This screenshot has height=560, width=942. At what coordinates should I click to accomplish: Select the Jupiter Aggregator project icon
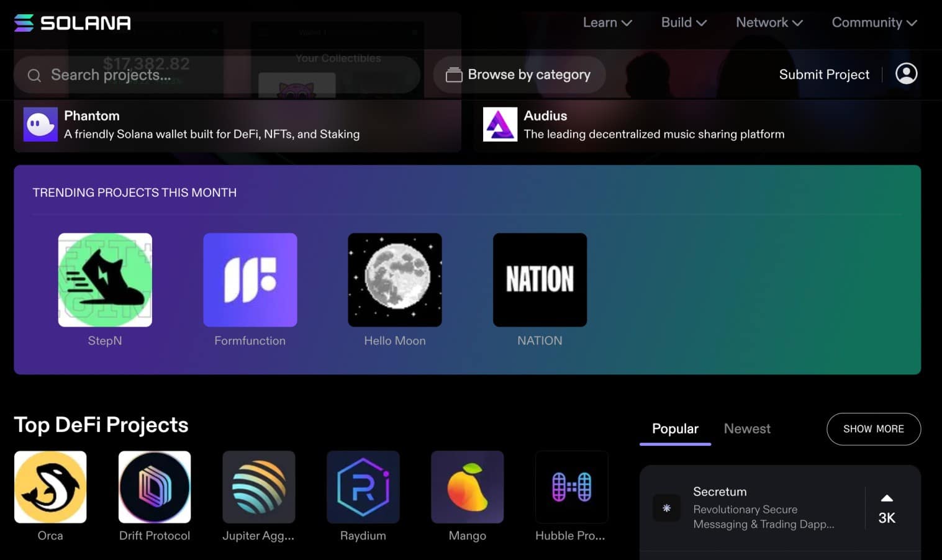coord(259,487)
